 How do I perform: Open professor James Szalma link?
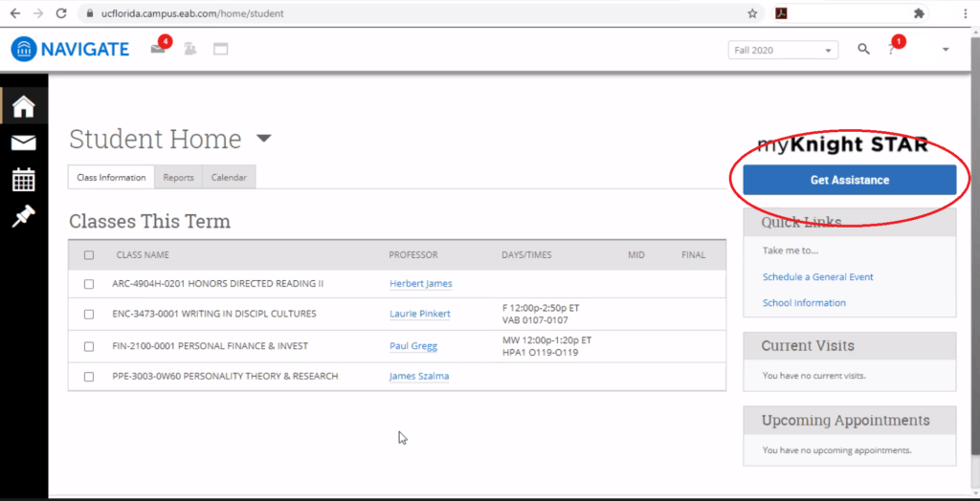419,376
